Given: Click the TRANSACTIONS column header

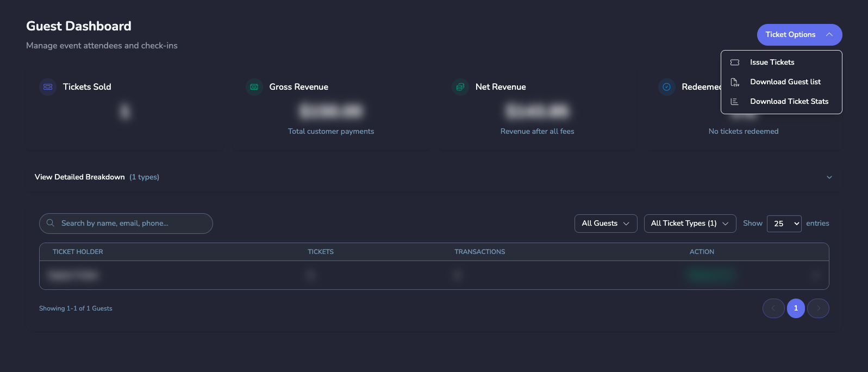Looking at the screenshot, I should coord(480,252).
